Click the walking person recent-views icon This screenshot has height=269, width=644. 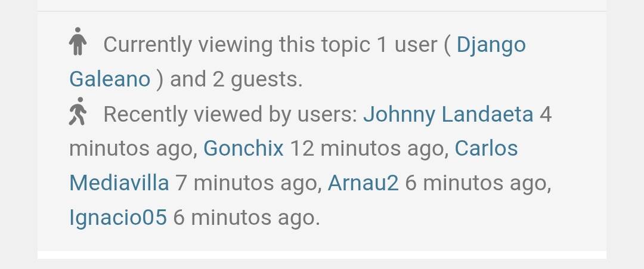pyautogui.click(x=78, y=112)
